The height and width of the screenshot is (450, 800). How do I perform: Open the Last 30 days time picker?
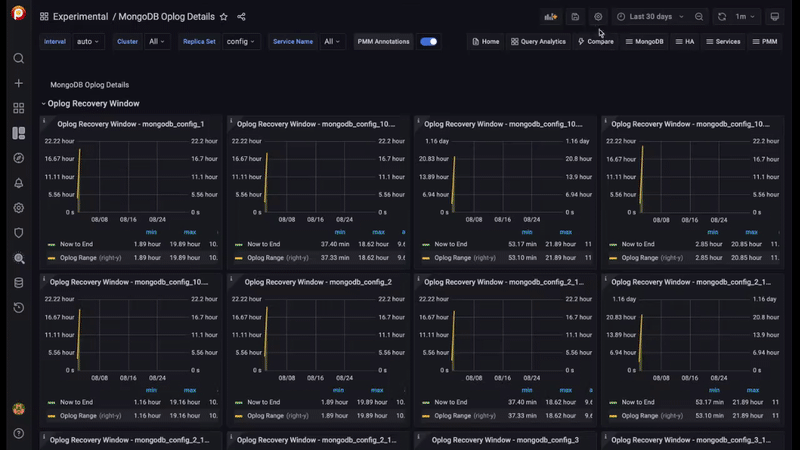(x=651, y=17)
